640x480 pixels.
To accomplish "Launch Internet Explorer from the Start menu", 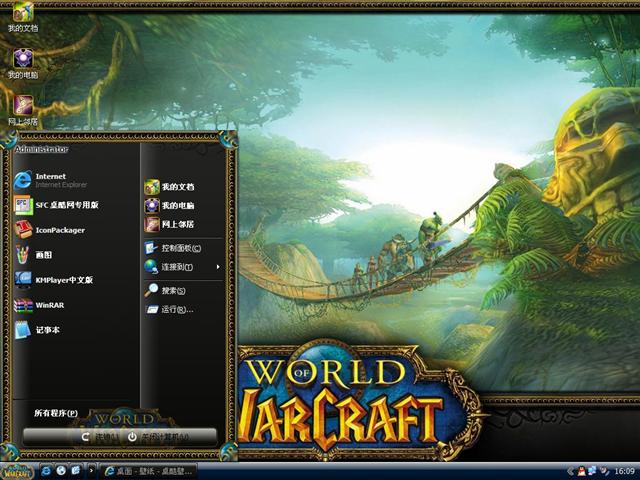I will point(50,180).
